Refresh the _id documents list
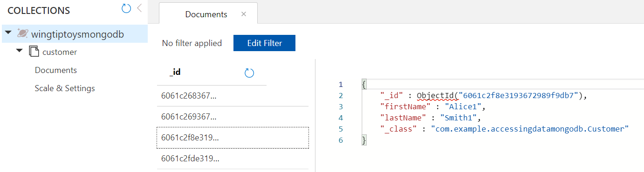This screenshot has height=172, width=644. click(x=249, y=73)
